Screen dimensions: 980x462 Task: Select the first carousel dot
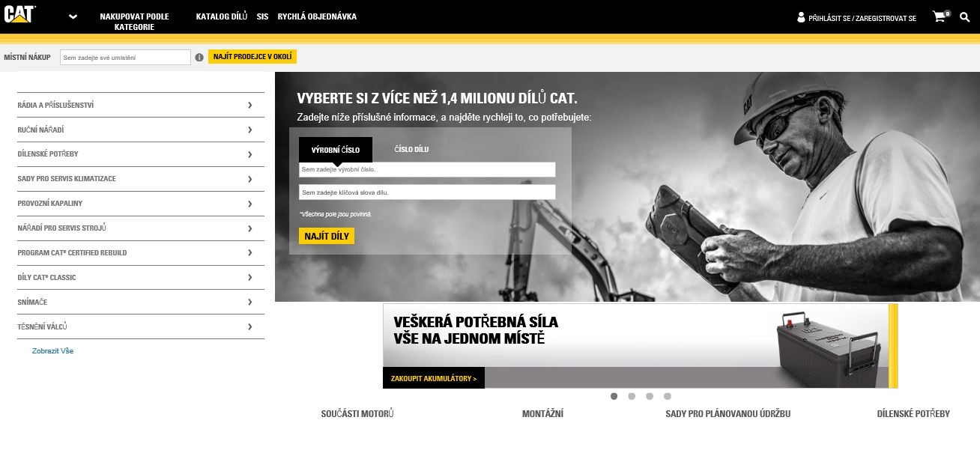point(614,396)
